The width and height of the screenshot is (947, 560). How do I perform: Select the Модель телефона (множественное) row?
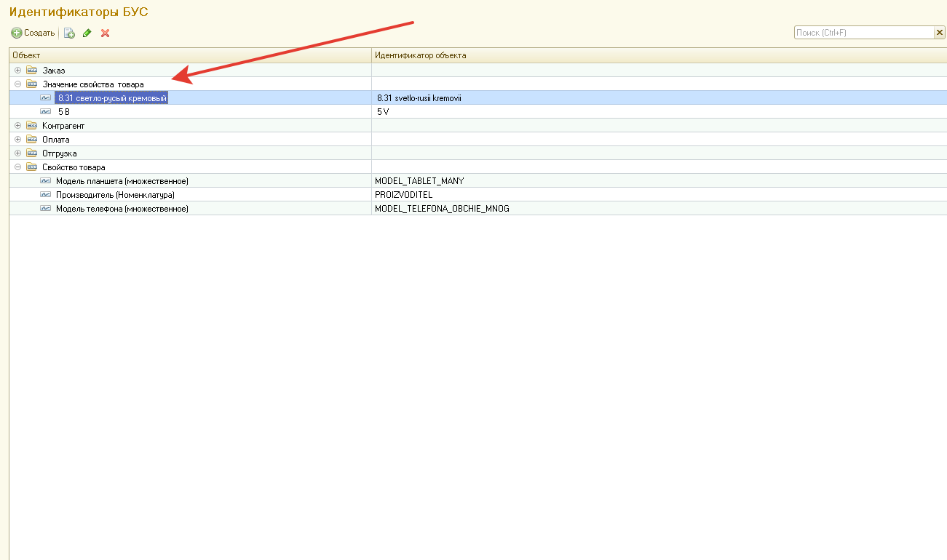pyautogui.click(x=122, y=209)
